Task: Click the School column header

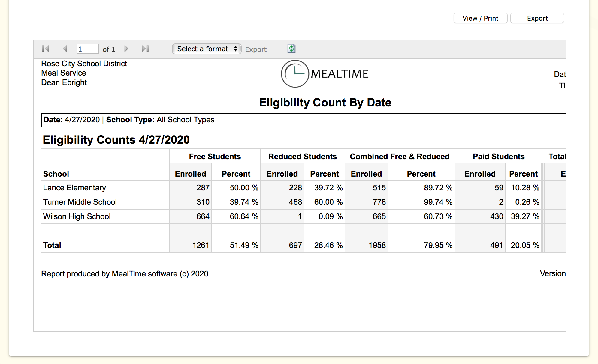Action: tap(56, 174)
